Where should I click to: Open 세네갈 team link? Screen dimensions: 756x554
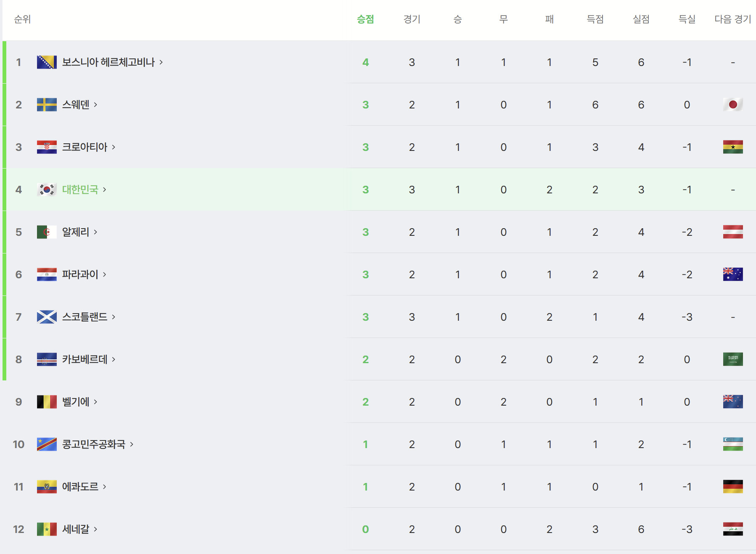click(76, 529)
